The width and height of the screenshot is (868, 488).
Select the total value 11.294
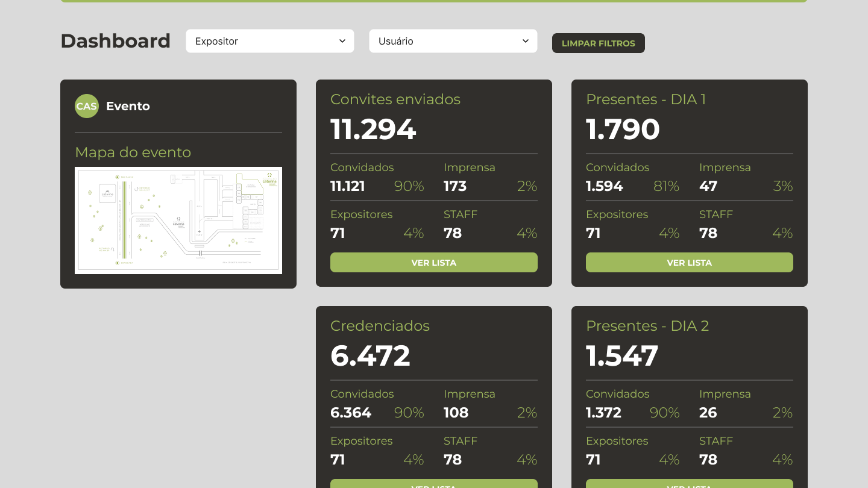point(373,129)
